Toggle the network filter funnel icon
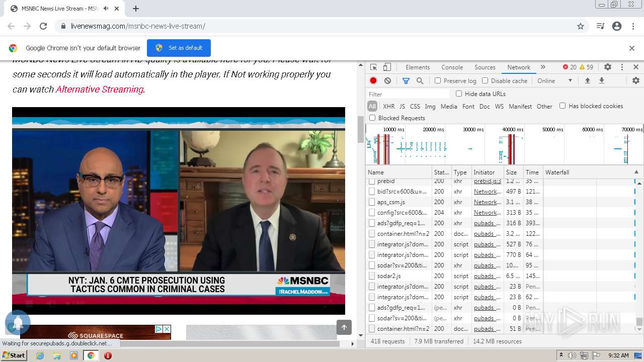 (406, 80)
